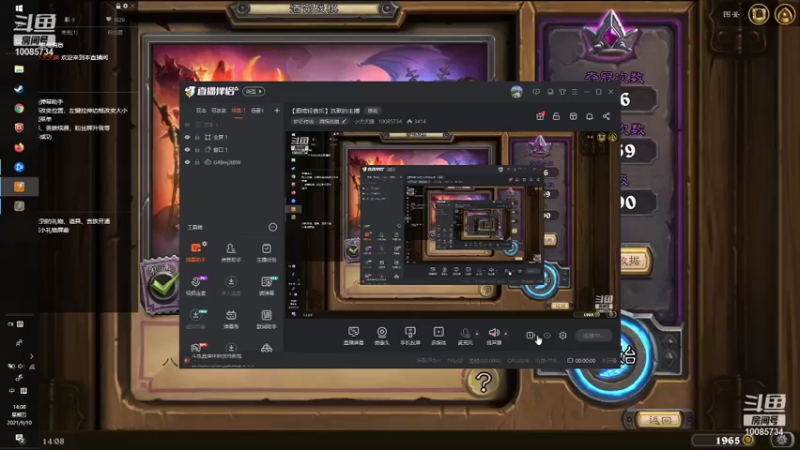Open the notification bell icon
The height and width of the screenshot is (450, 800).
pos(589,116)
